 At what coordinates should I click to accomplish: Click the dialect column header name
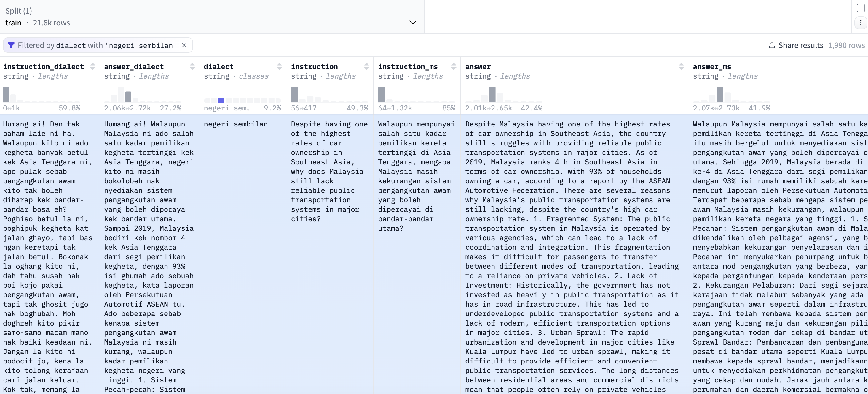click(x=219, y=66)
